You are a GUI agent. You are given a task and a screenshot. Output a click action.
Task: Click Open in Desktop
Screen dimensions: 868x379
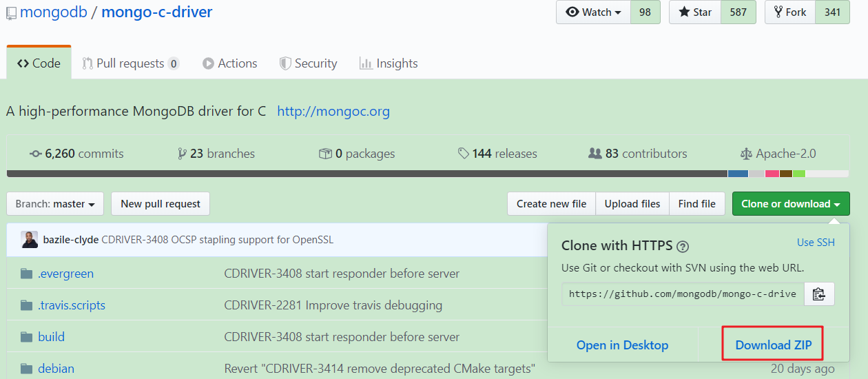point(623,345)
